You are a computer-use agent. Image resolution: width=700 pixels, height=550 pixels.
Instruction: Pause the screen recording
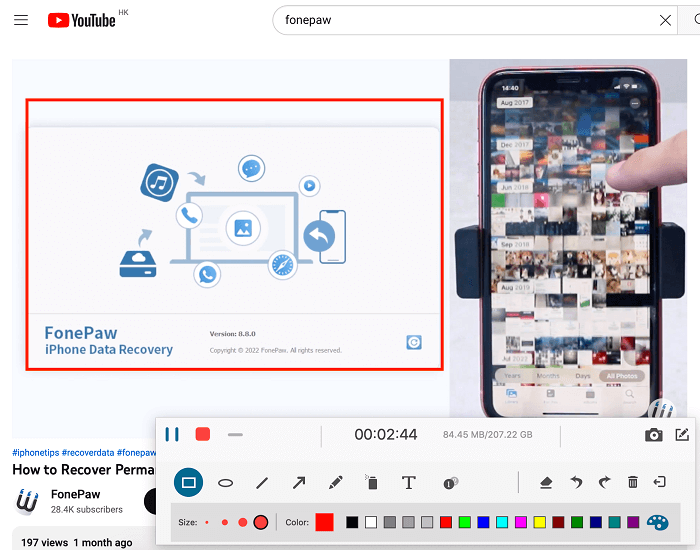click(x=172, y=434)
